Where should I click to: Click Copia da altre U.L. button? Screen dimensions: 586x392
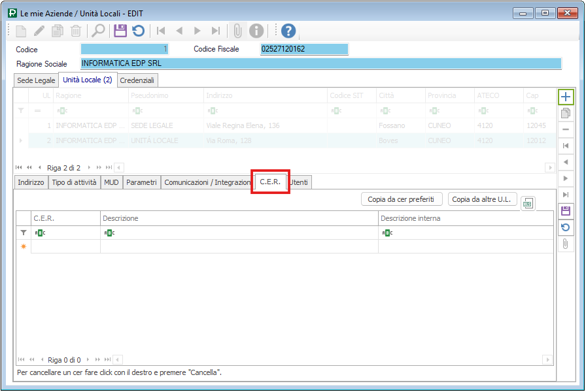coord(483,199)
